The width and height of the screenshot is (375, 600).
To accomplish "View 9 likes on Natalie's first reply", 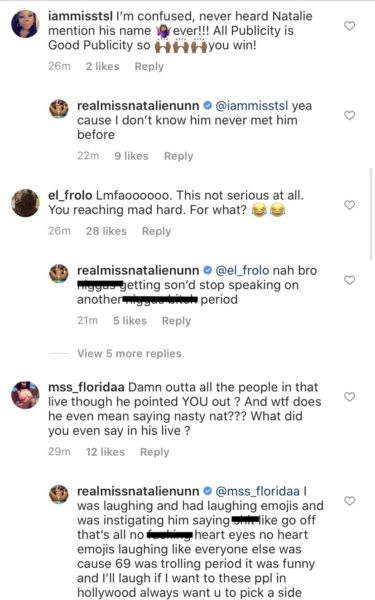I will click(x=131, y=156).
